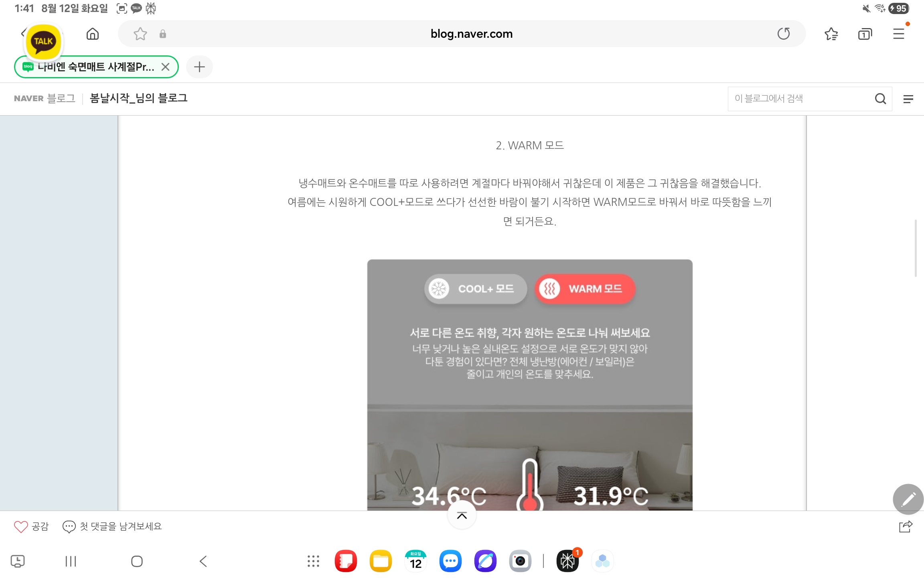Screen dimensions: 924x578
Task: Tap the Android home navigation button
Action: pyautogui.click(x=137, y=561)
